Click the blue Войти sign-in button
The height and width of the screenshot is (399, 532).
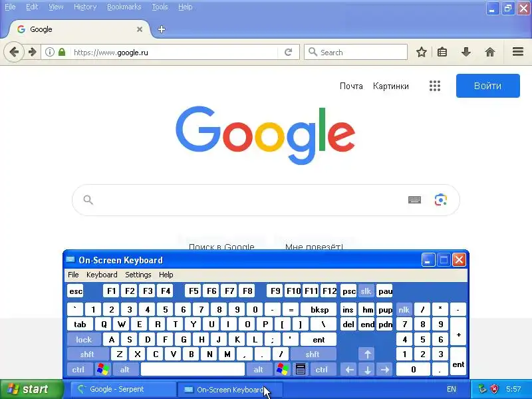(x=488, y=86)
